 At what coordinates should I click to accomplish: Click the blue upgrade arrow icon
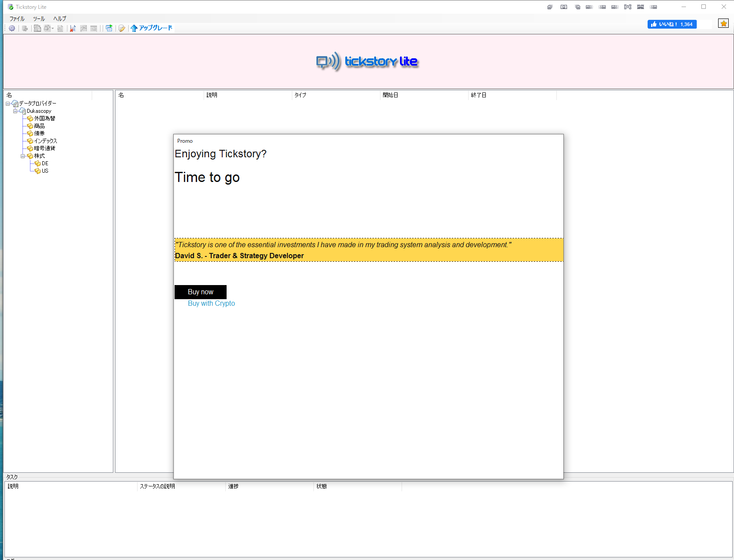coord(134,28)
